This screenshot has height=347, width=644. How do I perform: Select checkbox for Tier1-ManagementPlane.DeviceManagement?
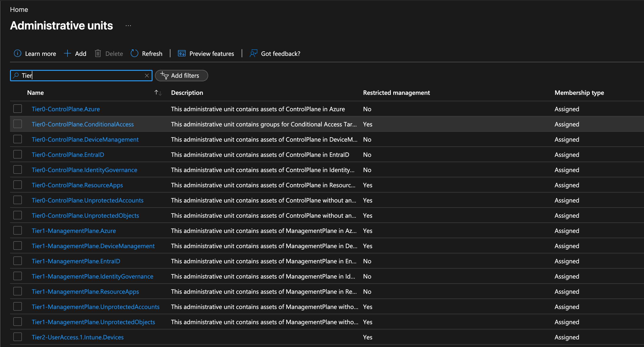(18, 246)
